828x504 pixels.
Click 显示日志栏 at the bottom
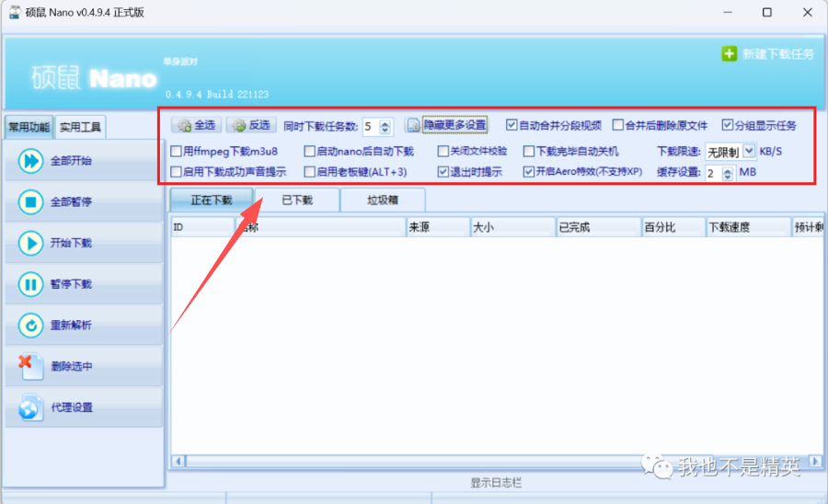[x=496, y=482]
